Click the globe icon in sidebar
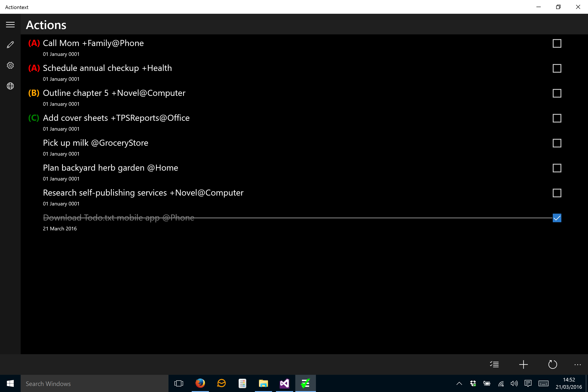Screen dimensions: 588x392 point(10,86)
